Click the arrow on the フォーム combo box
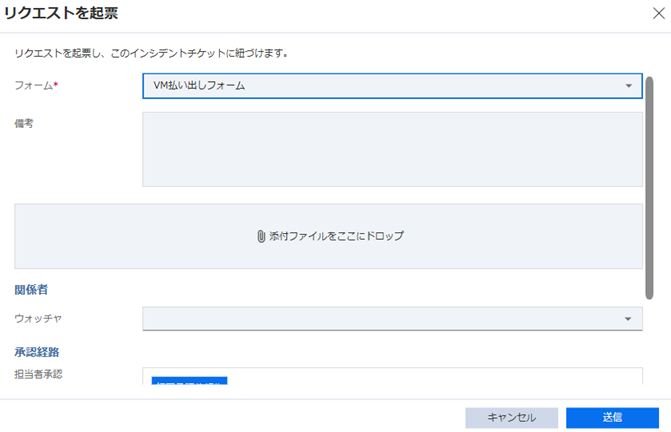This screenshot has height=432, width=671. click(628, 86)
